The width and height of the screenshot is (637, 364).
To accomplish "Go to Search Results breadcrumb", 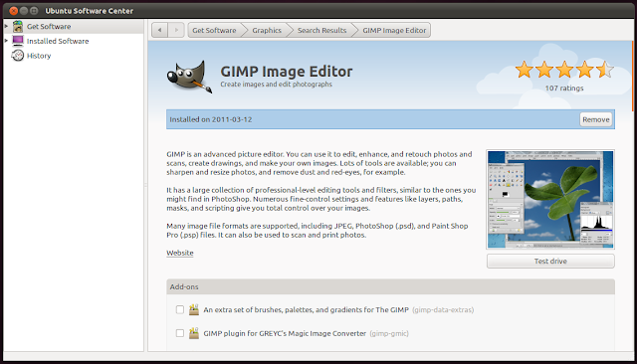I will tap(321, 30).
